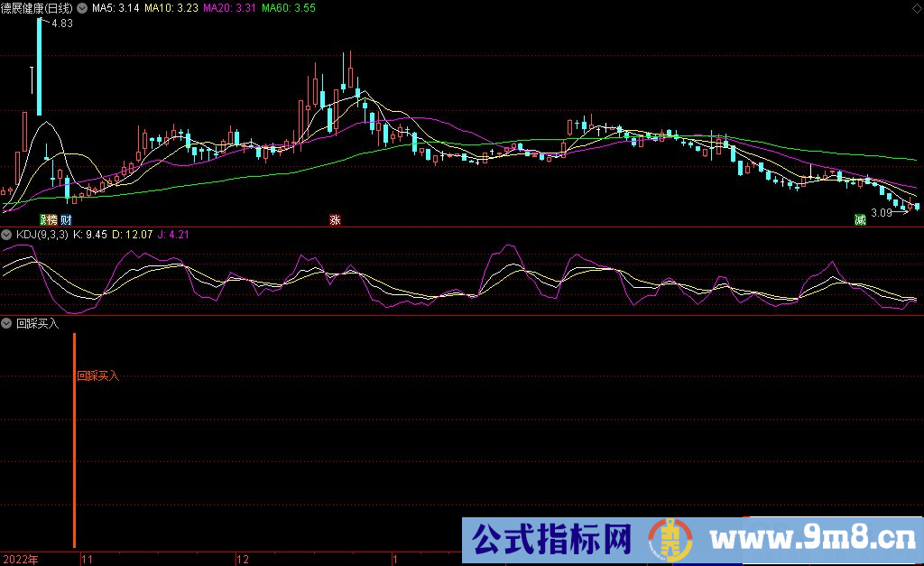
Task: Open the dropdown beside 德展健康(日线) title
Action: pos(82,8)
